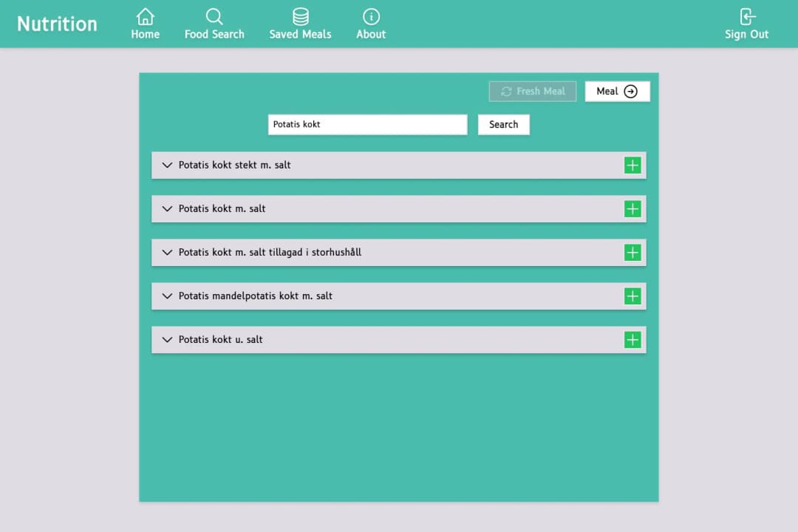
Task: Add 'Potatis kokt m. salt' using its plus icon
Action: point(632,208)
